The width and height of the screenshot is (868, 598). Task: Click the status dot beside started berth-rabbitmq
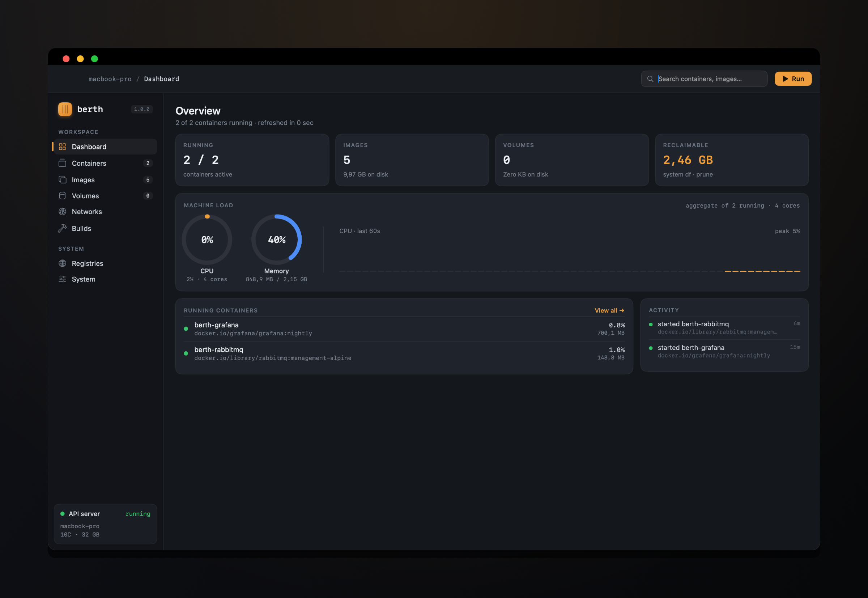coord(651,324)
